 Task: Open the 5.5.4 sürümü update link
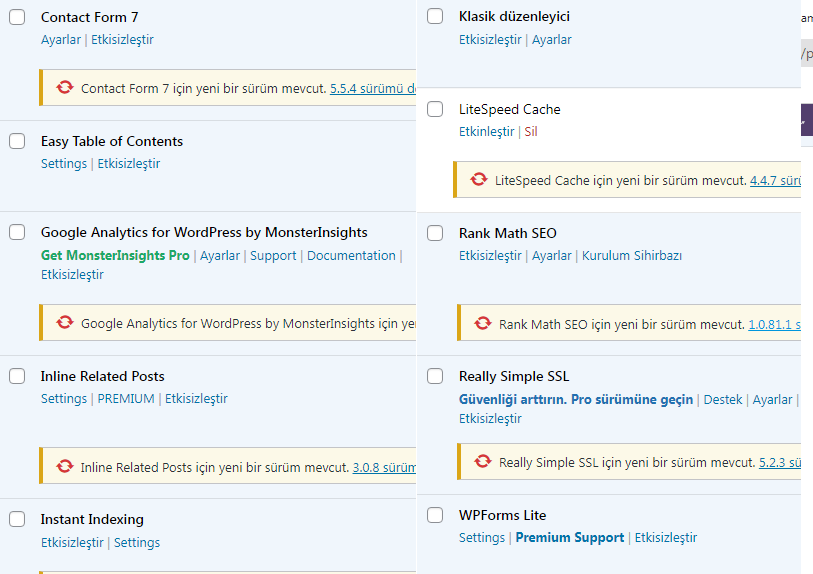[x=373, y=89]
